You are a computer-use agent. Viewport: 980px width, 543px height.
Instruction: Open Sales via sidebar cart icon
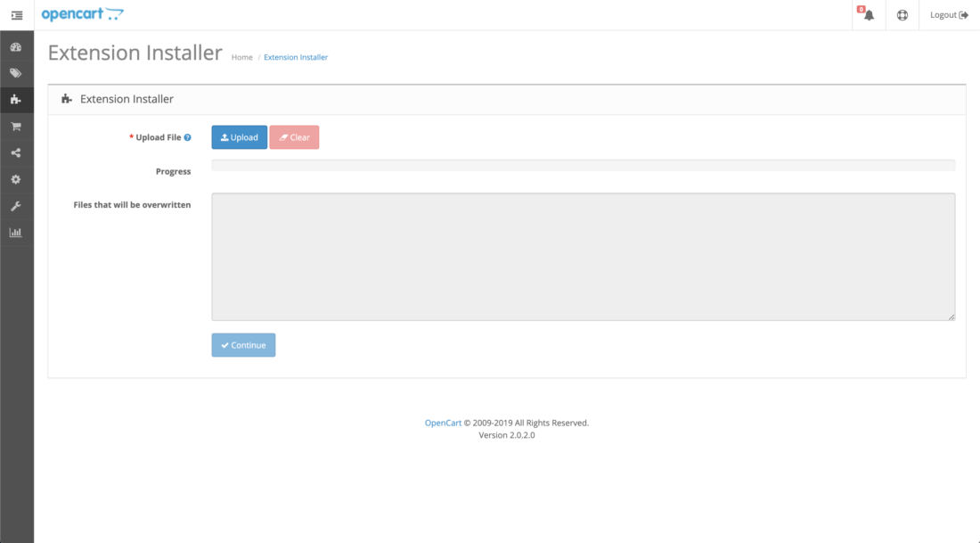16,127
